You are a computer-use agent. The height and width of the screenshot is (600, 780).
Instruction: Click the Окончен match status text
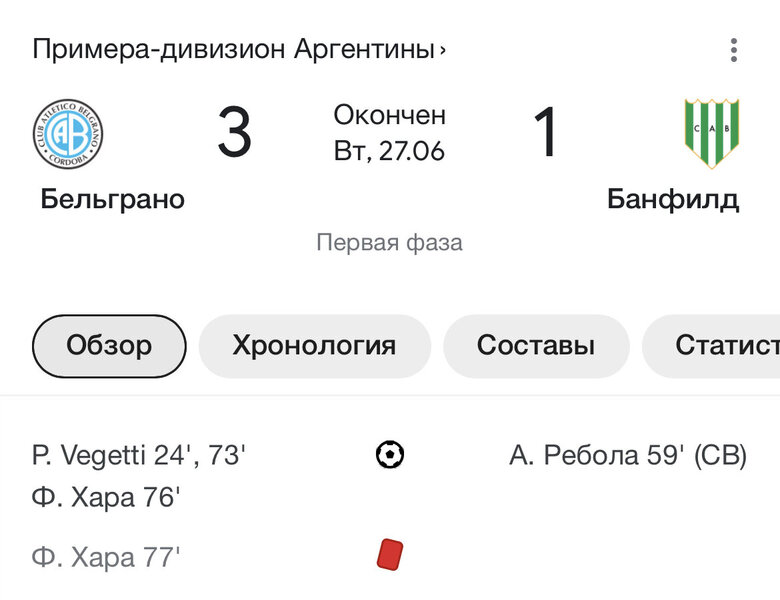390,115
